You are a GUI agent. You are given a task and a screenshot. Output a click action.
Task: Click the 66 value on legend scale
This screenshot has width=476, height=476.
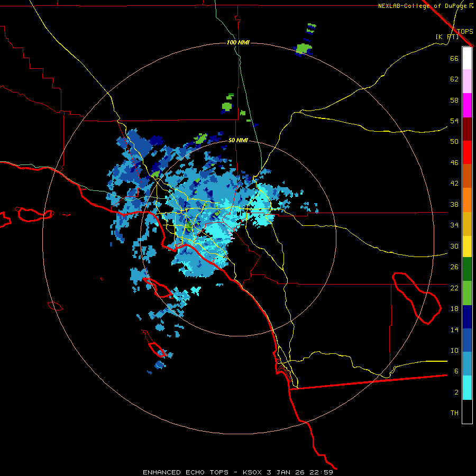pos(454,58)
